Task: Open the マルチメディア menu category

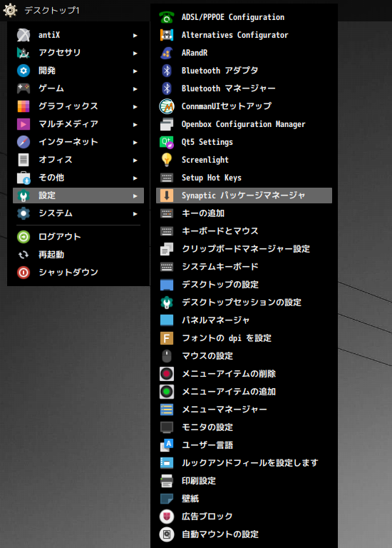Action: [x=78, y=124]
